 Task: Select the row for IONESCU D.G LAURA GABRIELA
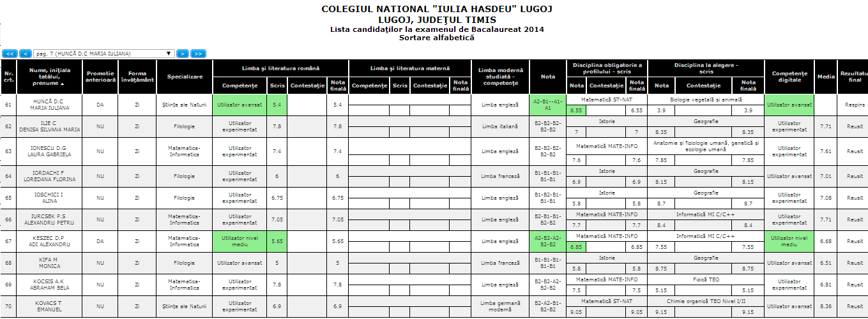pyautogui.click(x=49, y=151)
